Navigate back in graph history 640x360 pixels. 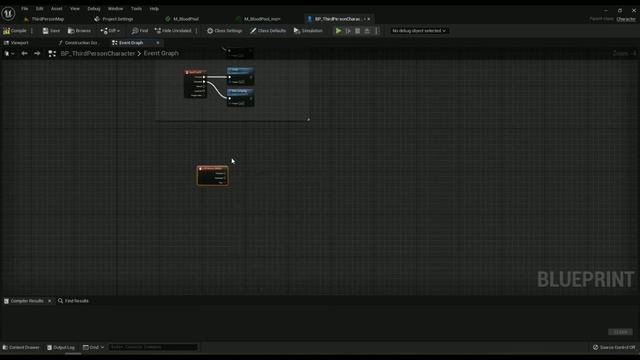point(24,53)
